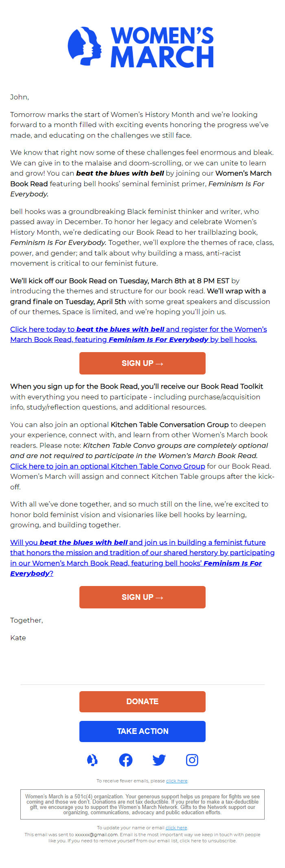
Task: Click 'Feminism Is For Everybody' in the registration link
Action: pyautogui.click(x=158, y=339)
